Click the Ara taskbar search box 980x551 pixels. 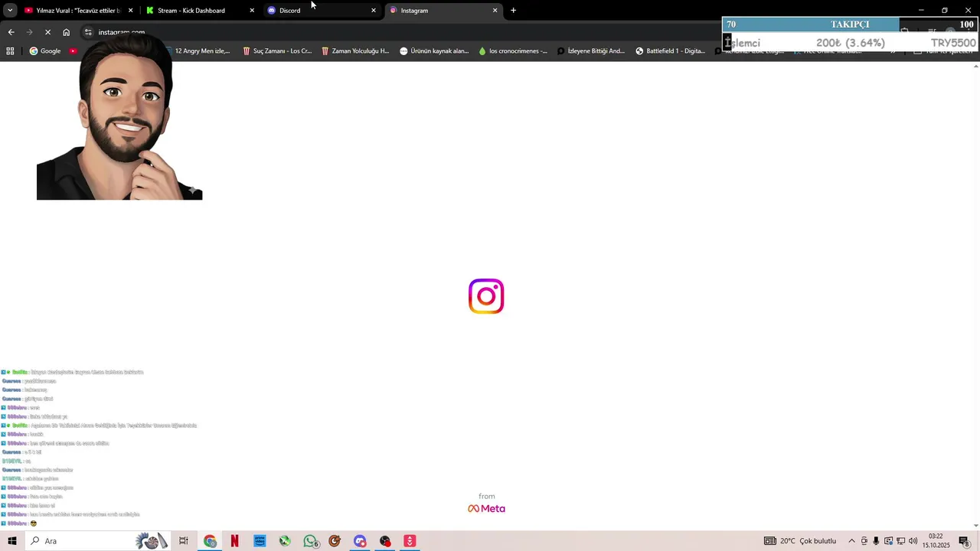click(98, 541)
